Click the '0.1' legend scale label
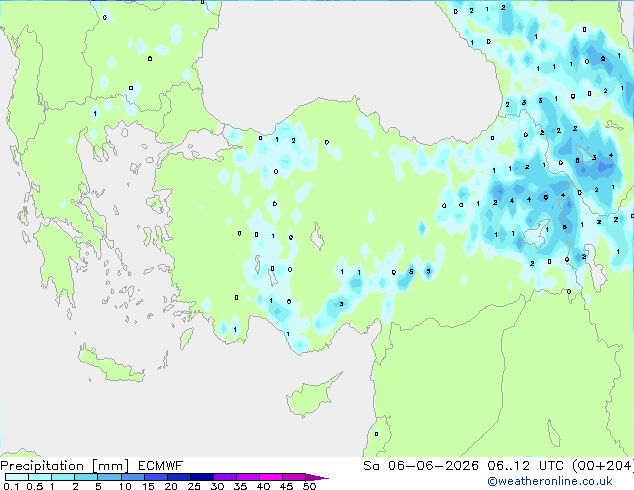The width and height of the screenshot is (634, 490). (11, 486)
